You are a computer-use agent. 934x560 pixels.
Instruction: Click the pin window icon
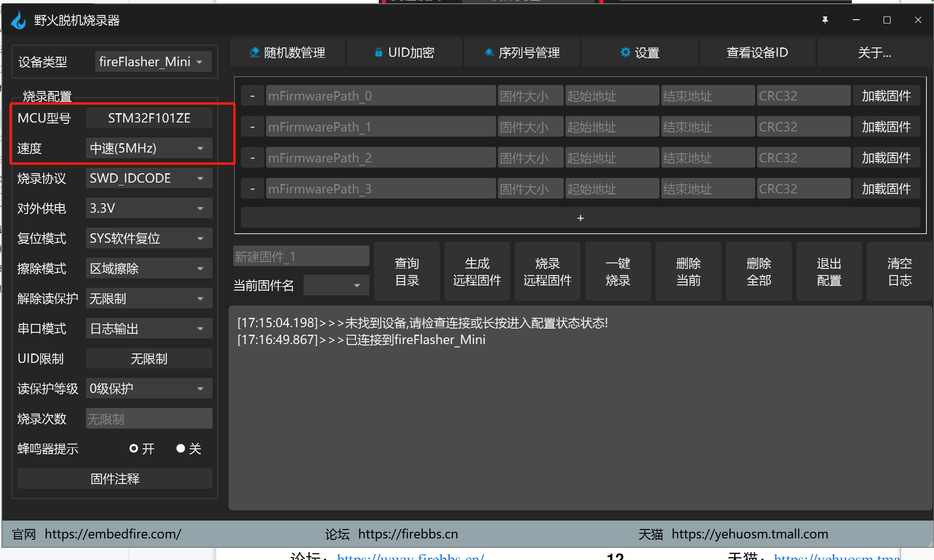point(825,20)
